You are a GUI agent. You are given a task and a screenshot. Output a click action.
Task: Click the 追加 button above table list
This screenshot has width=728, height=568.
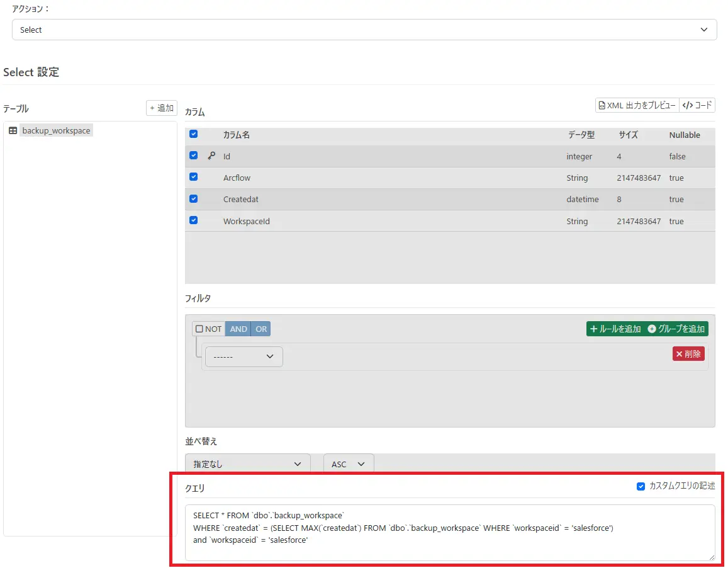162,108
